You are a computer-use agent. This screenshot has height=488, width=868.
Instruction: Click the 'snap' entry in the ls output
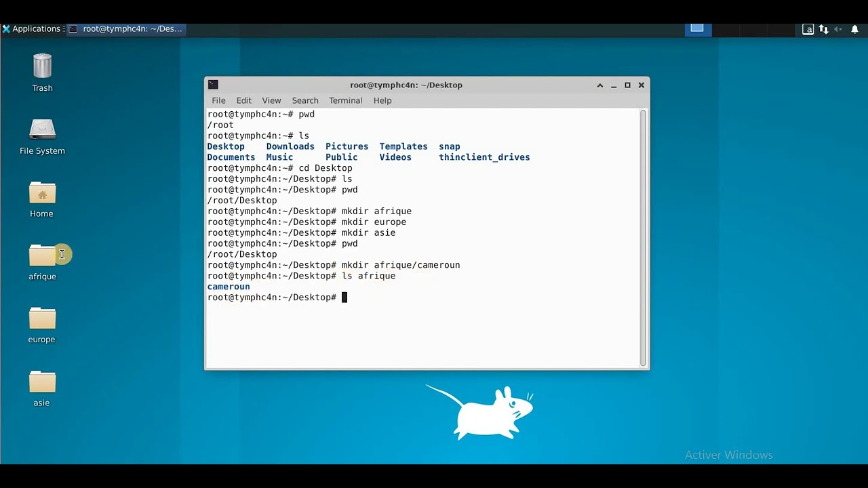(x=450, y=146)
